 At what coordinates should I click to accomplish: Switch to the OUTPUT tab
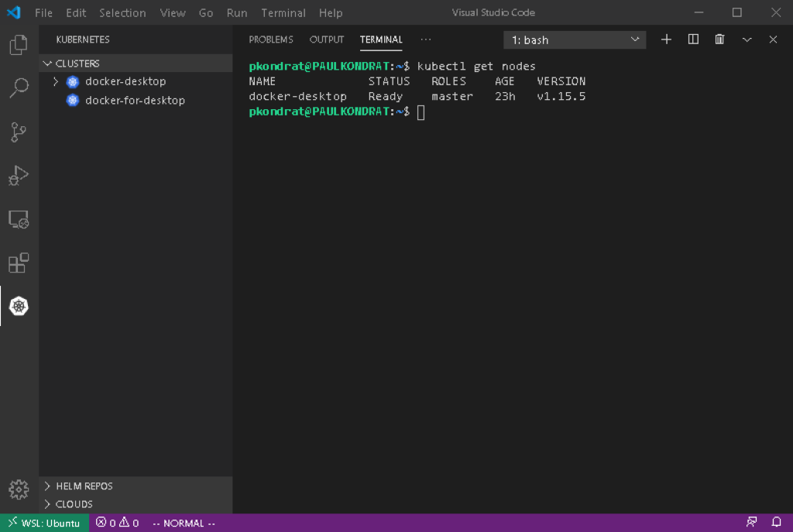coord(326,39)
